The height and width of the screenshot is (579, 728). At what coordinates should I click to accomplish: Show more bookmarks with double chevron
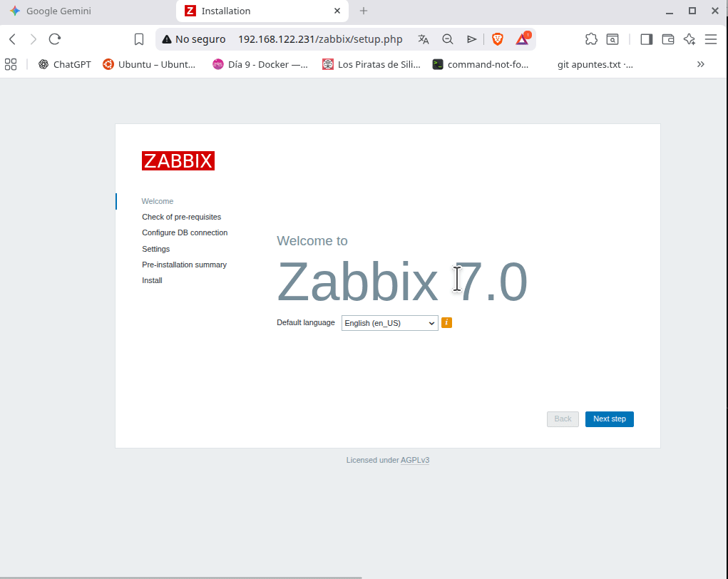click(x=701, y=65)
